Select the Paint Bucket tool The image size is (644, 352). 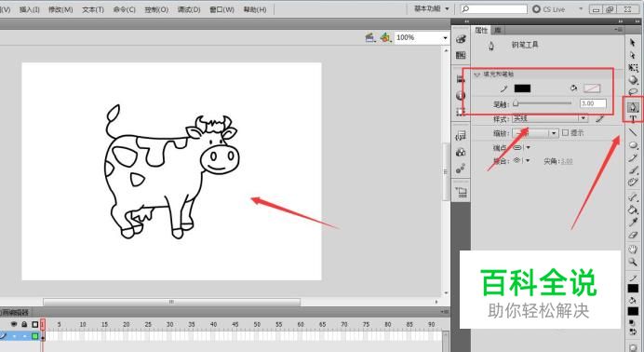pyautogui.click(x=633, y=210)
